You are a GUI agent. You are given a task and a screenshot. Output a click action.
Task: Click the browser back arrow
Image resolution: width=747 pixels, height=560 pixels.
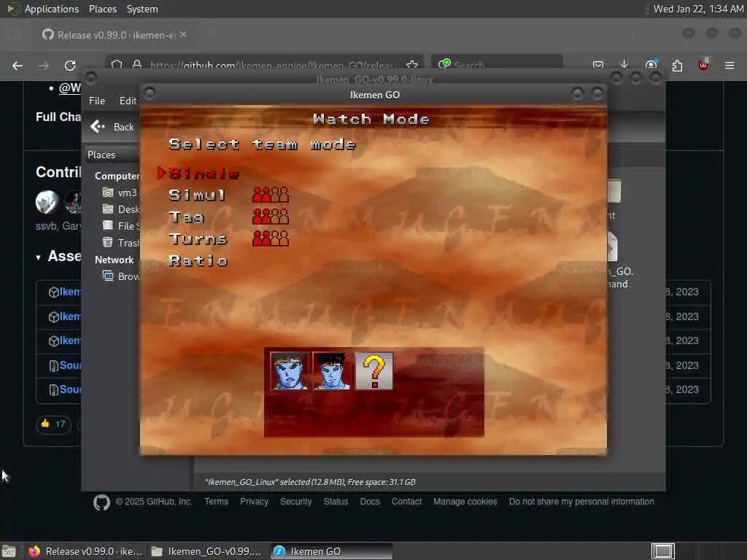18,66
